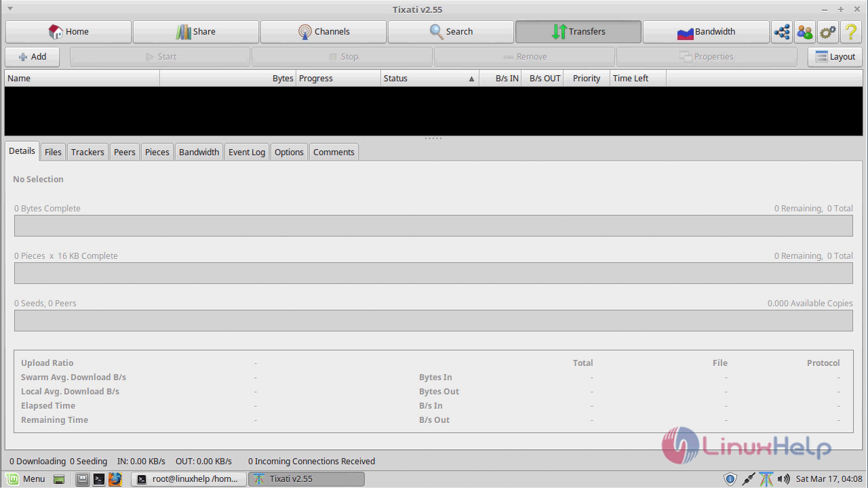This screenshot has height=488, width=868.
Task: Open the DHT network icon button
Action: pyautogui.click(x=782, y=32)
